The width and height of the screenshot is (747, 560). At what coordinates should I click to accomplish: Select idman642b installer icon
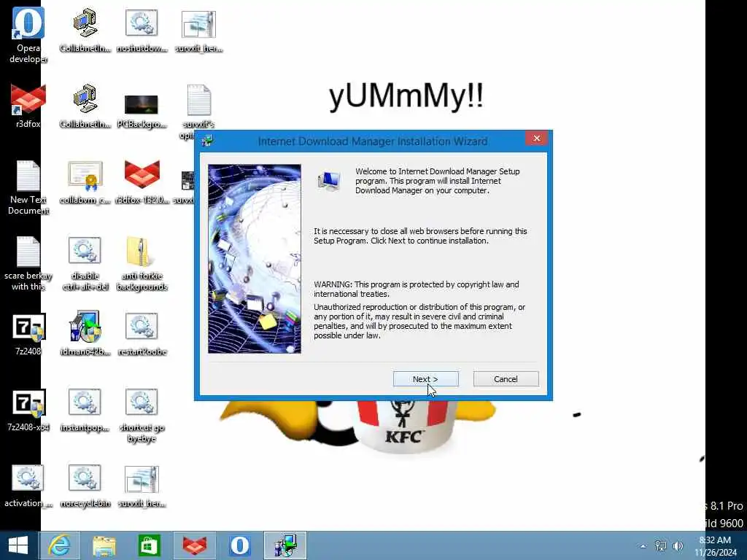click(x=85, y=333)
